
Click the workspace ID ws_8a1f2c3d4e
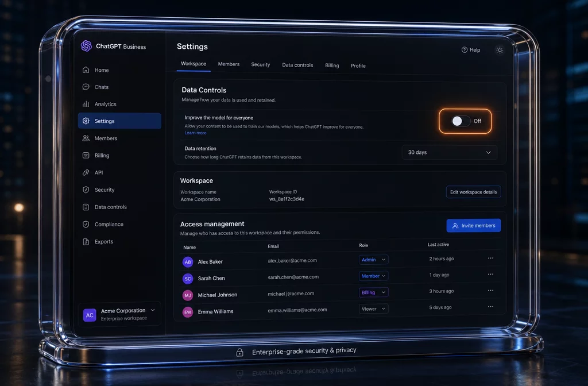287,199
